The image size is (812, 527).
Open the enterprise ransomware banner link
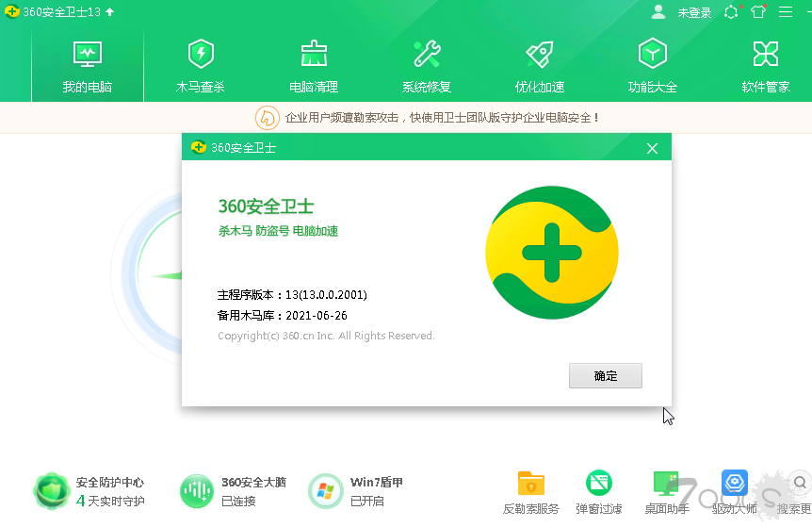coord(442,118)
